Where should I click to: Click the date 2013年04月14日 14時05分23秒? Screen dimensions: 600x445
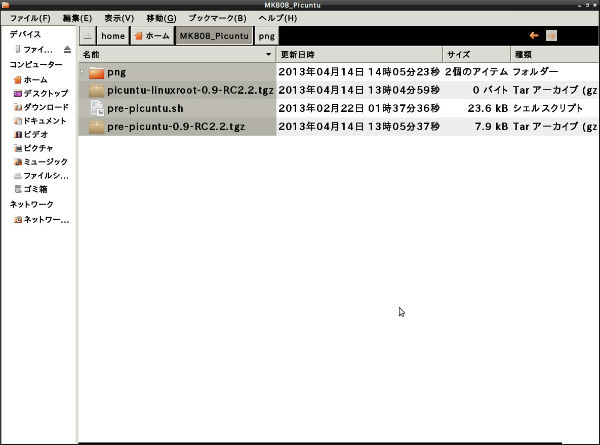click(x=359, y=72)
